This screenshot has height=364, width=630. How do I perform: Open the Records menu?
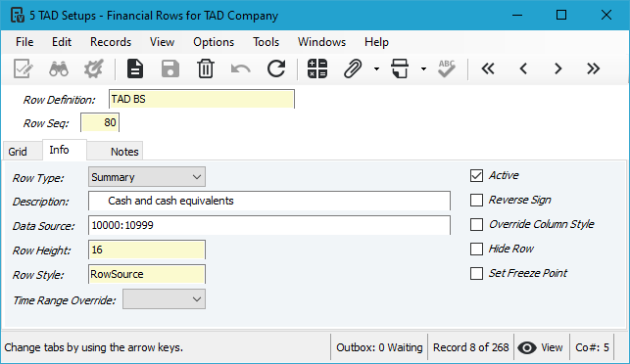pos(111,42)
